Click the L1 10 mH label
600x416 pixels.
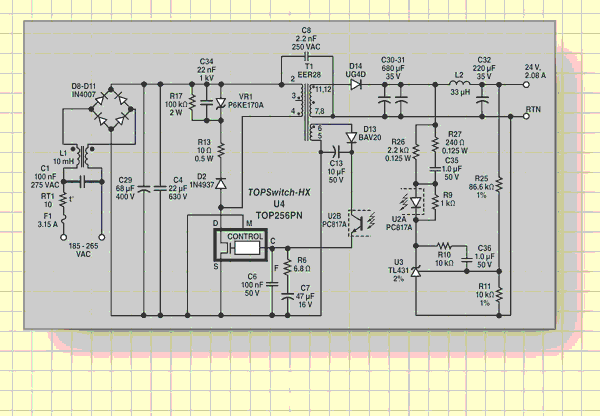click(x=63, y=157)
